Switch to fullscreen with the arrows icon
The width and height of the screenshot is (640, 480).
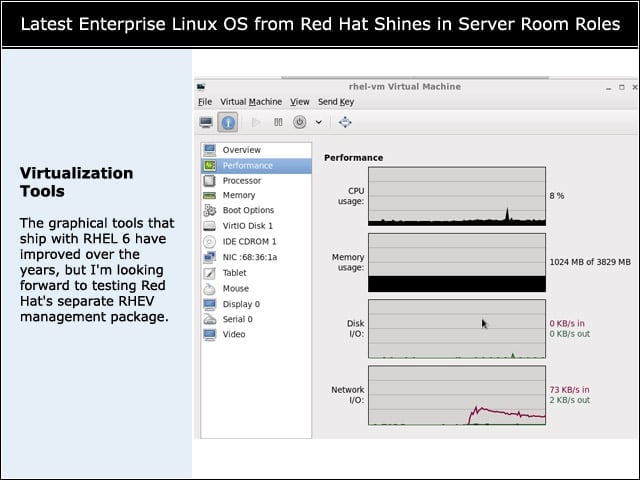(x=345, y=122)
